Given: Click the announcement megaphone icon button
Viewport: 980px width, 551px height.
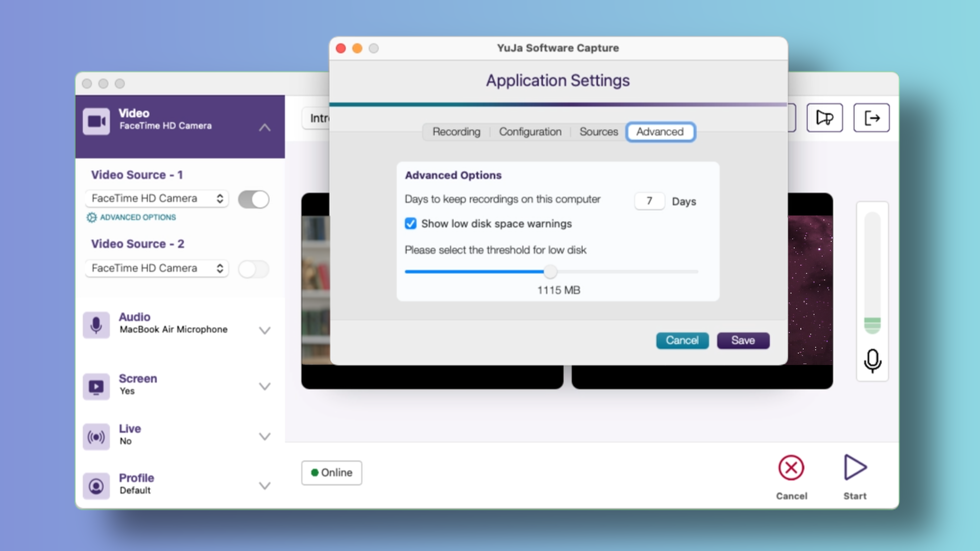Looking at the screenshot, I should [x=824, y=118].
